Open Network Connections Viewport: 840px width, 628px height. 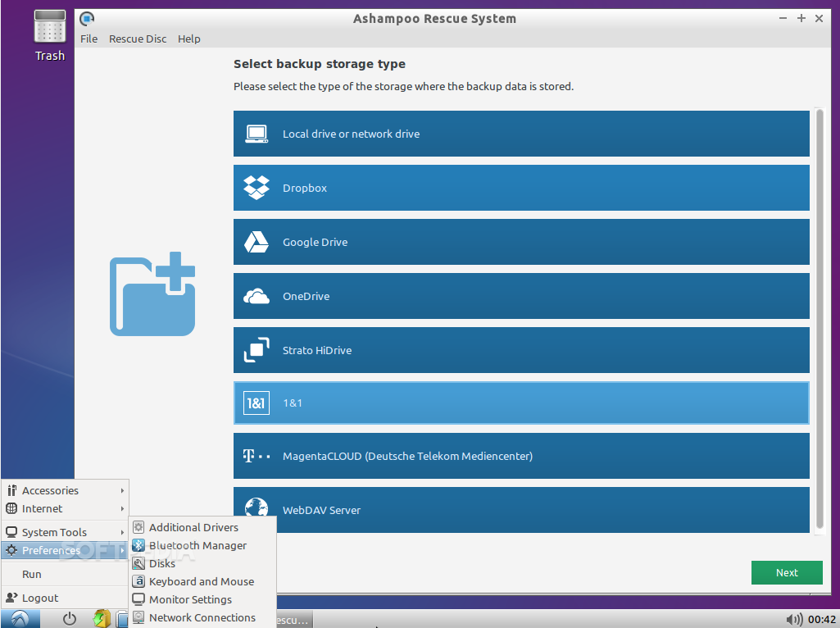[202, 618]
